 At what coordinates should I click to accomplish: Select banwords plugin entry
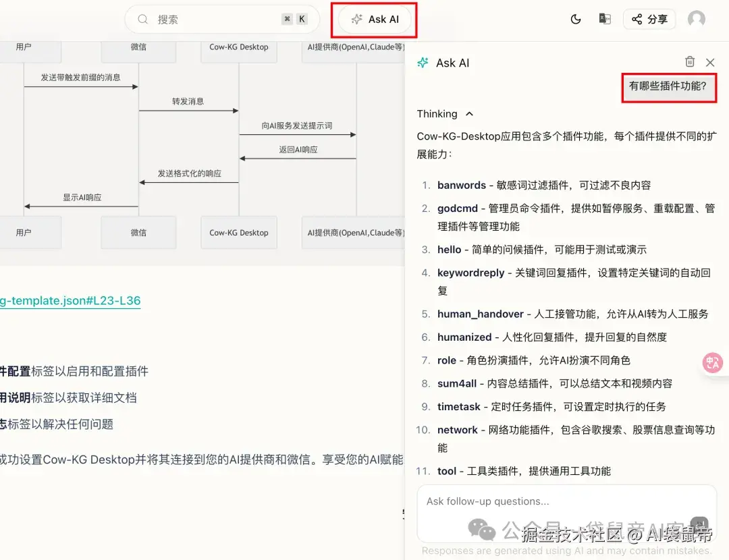544,185
